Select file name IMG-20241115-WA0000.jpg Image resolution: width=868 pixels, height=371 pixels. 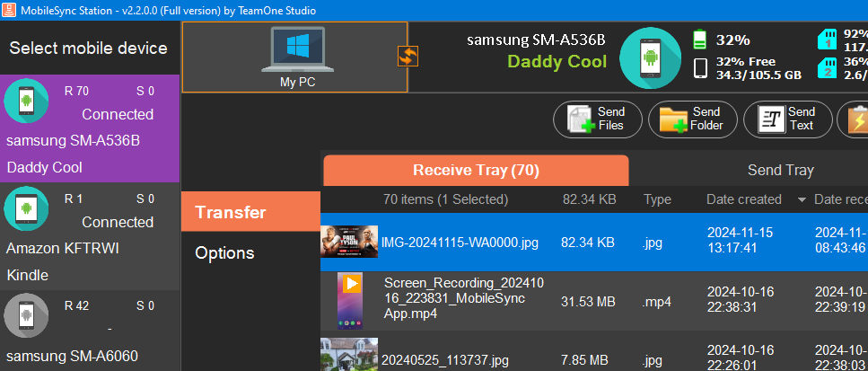(460, 243)
